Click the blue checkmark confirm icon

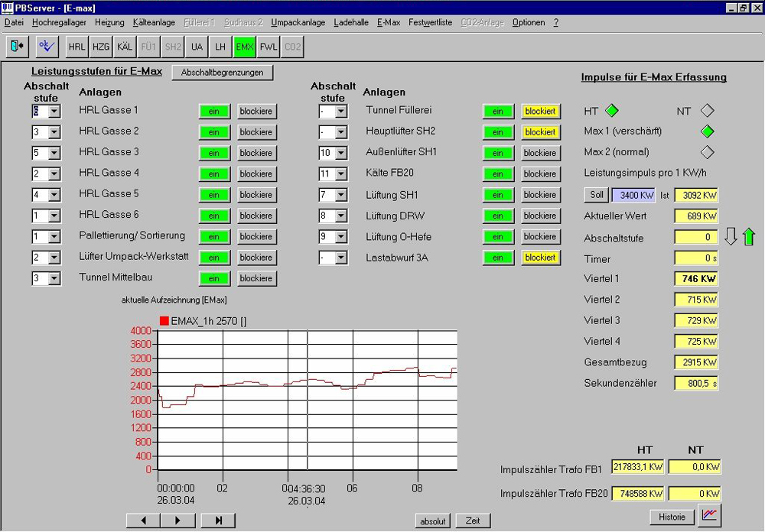tap(47, 46)
